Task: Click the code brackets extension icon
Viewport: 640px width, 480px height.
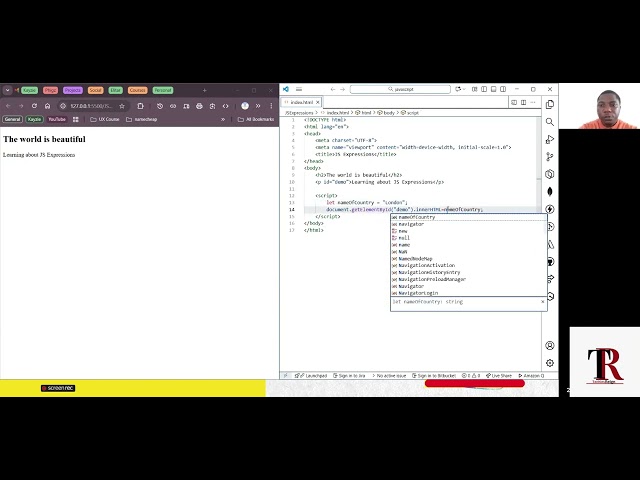Action: (225, 106)
